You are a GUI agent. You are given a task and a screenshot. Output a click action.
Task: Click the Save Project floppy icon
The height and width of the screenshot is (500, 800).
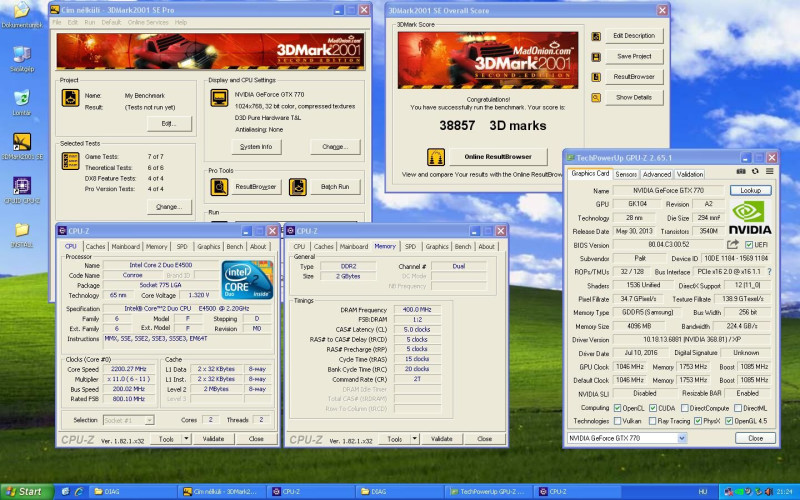pos(595,57)
